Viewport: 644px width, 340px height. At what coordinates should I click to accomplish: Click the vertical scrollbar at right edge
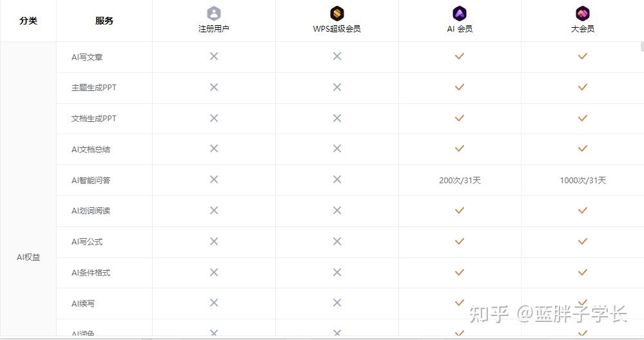642,46
